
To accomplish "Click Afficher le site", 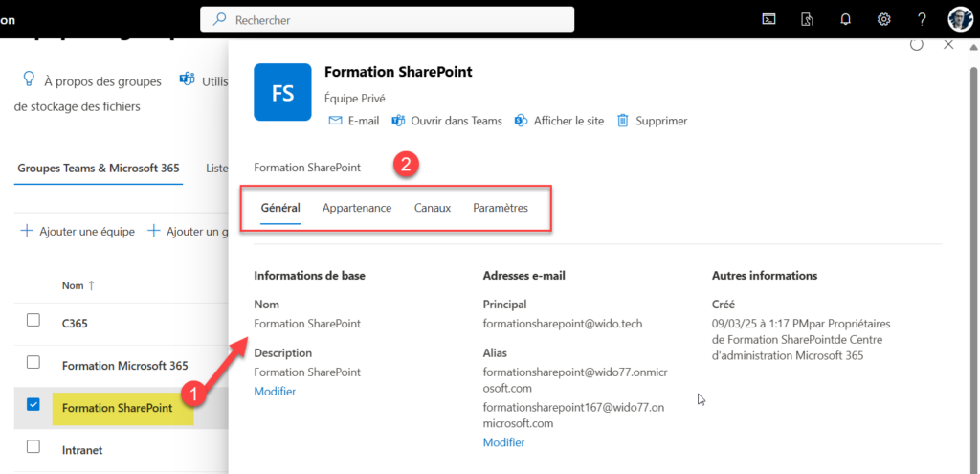I will pos(559,121).
